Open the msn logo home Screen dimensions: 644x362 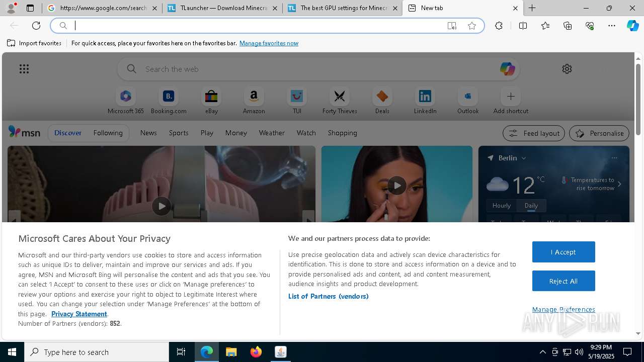(x=24, y=132)
